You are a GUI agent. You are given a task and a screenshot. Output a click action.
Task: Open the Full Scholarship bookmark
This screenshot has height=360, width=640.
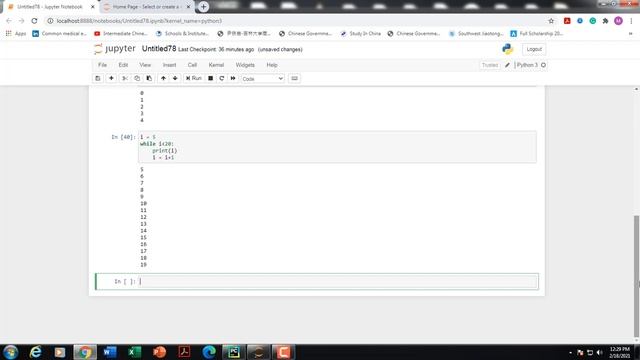click(537, 33)
